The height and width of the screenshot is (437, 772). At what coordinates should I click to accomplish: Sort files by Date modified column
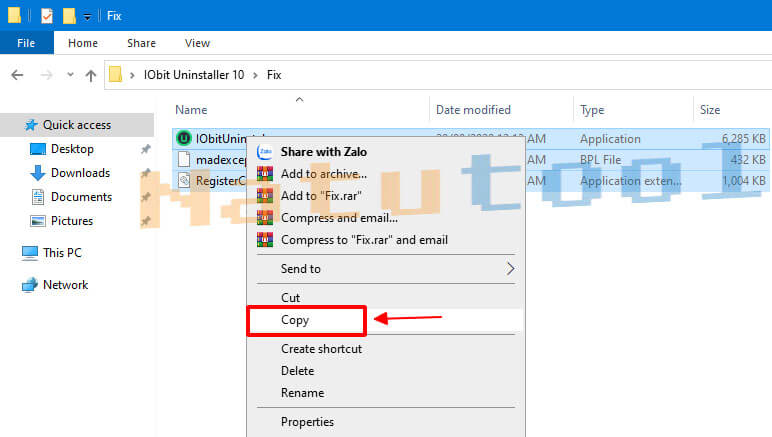point(473,110)
